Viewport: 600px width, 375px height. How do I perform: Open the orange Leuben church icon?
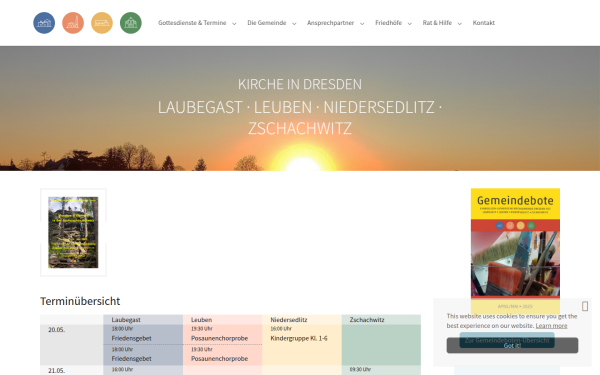pyautogui.click(x=73, y=23)
